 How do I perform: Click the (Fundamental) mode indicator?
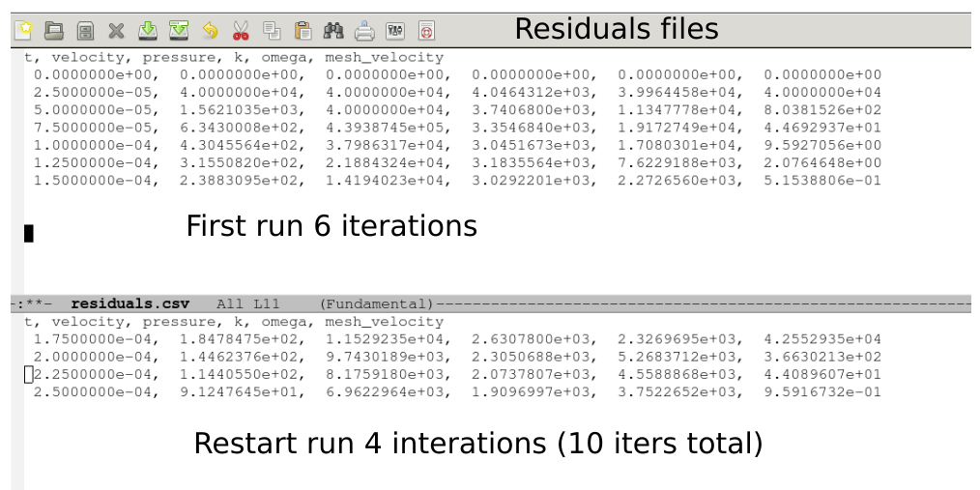pyautogui.click(x=376, y=303)
